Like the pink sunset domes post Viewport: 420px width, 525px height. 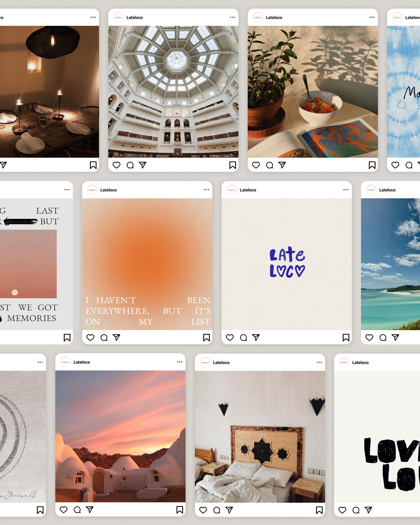64,509
